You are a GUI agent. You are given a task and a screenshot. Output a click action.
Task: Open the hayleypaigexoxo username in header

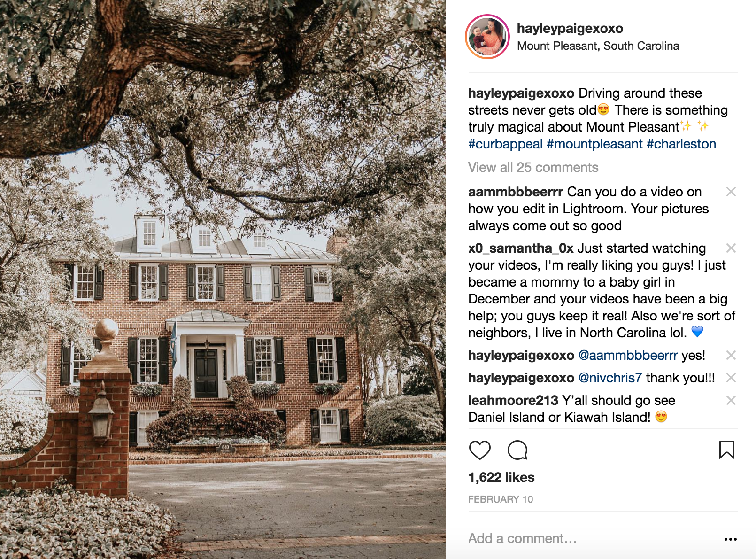tap(570, 28)
